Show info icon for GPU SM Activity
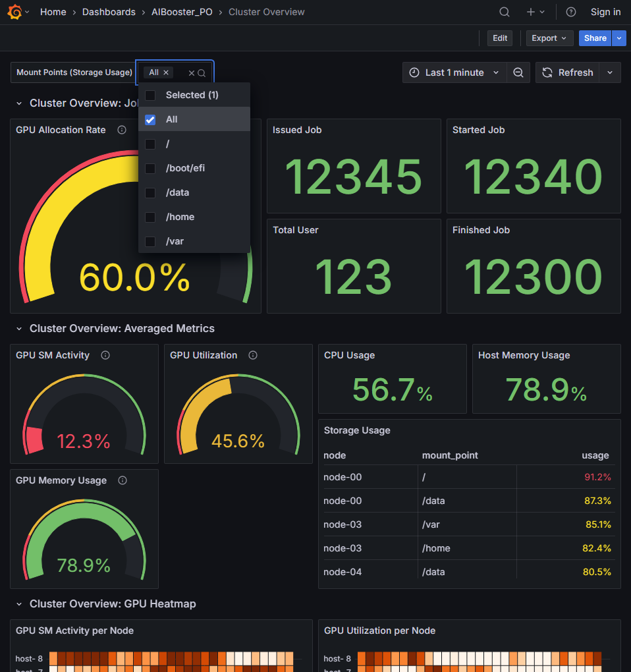The height and width of the screenshot is (672, 631). tap(105, 355)
